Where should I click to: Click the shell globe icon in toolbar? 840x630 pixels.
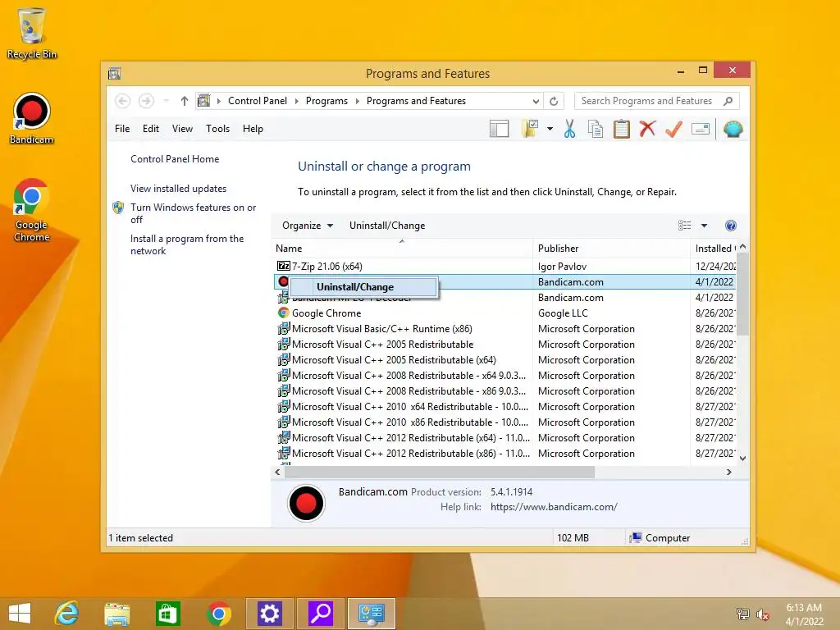click(733, 129)
